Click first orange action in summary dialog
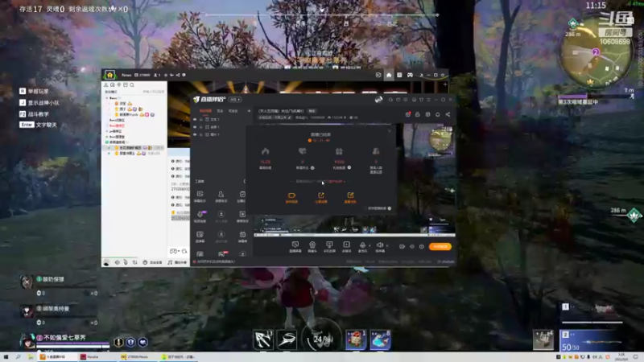The image size is (644, 362). (x=291, y=197)
